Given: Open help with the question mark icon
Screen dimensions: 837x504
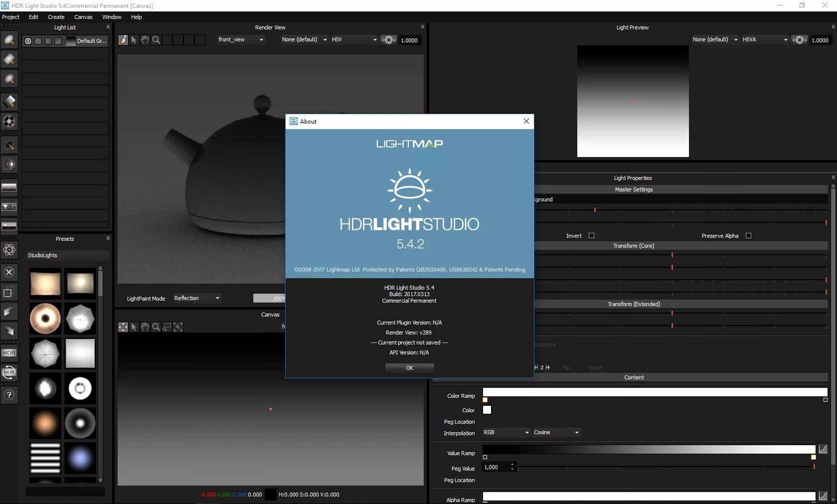Looking at the screenshot, I should pos(9,395).
